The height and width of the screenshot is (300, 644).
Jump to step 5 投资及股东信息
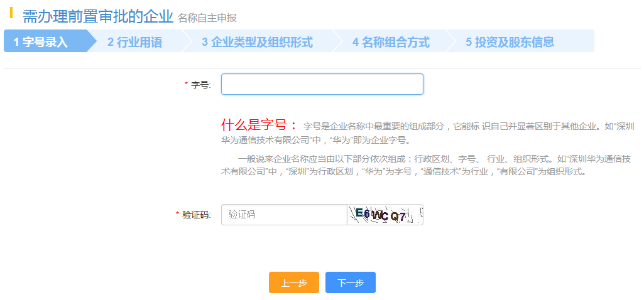point(510,42)
